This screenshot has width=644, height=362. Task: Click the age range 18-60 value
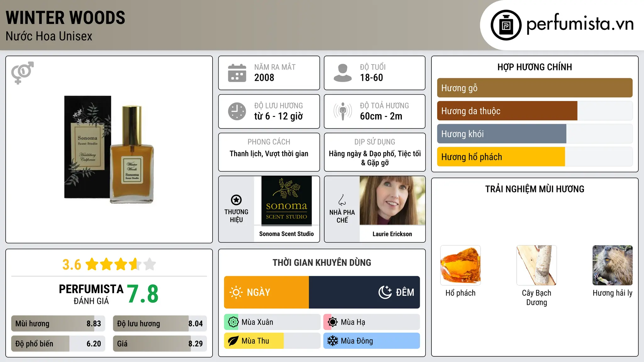click(371, 78)
